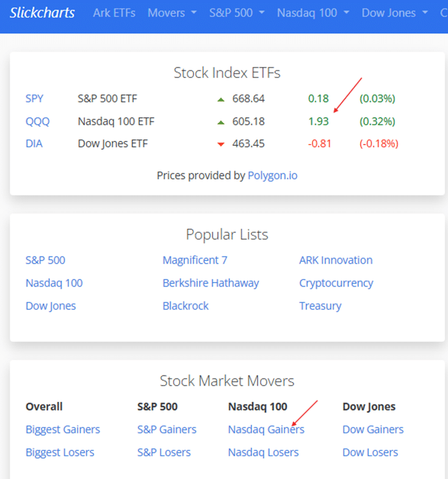
Task: Click the red down arrow beside 463.45
Action: [221, 145]
